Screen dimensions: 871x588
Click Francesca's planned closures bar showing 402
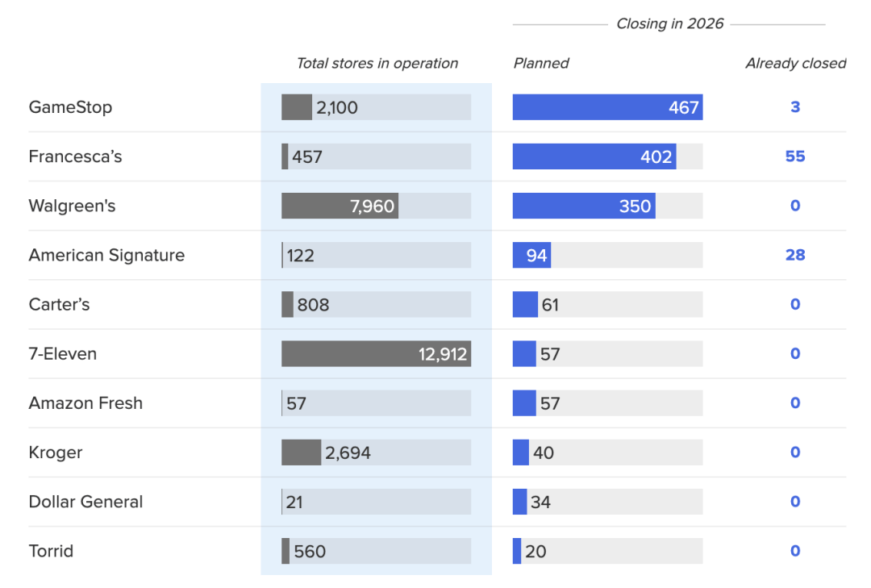coord(594,156)
